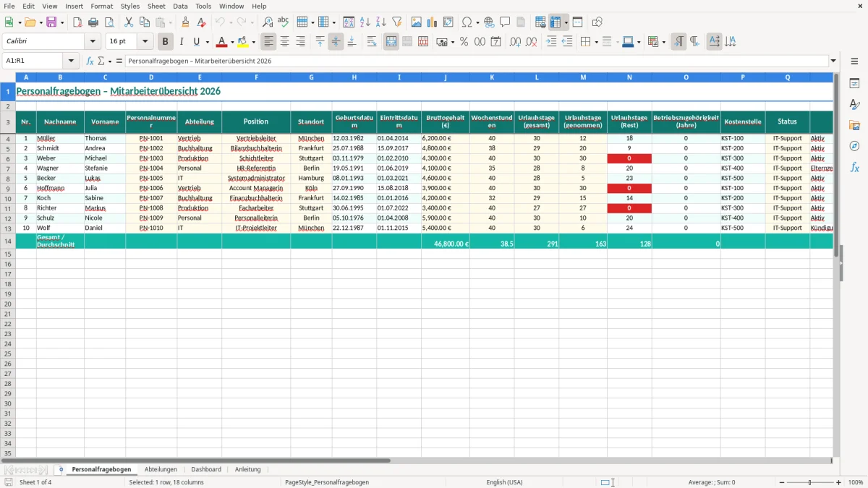Open the Font Size dropdown arrow

pyautogui.click(x=145, y=42)
